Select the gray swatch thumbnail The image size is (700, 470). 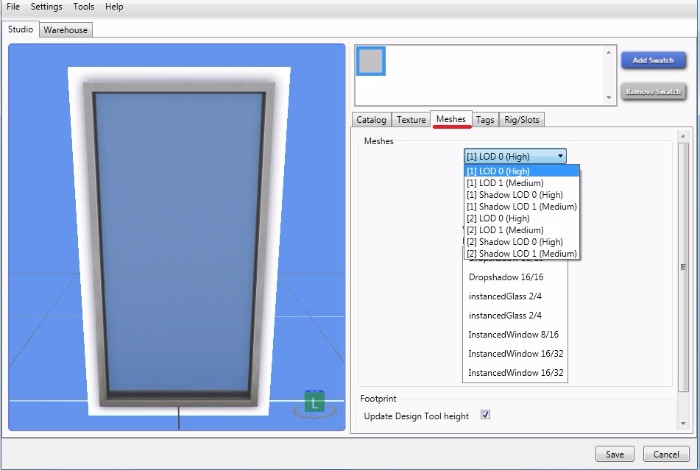coord(371,62)
